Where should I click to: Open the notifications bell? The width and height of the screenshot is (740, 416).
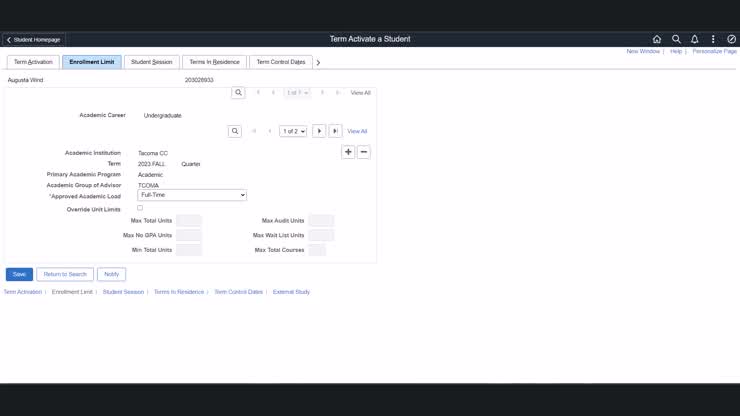(695, 39)
